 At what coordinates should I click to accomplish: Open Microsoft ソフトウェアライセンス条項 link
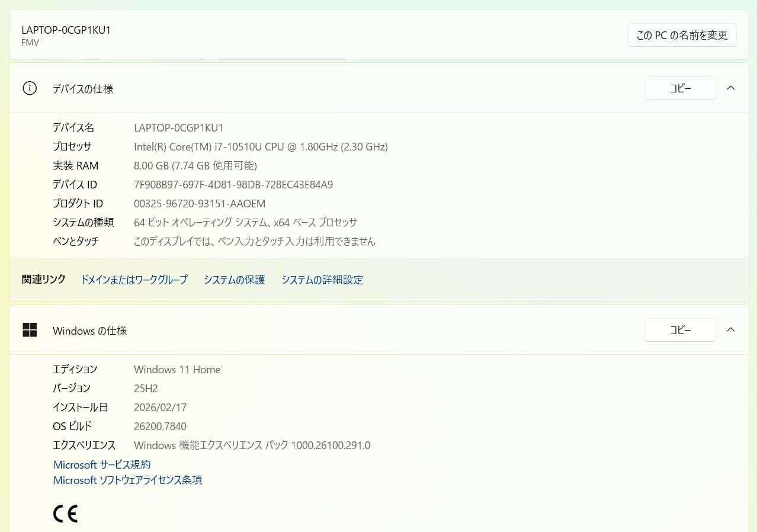point(127,480)
